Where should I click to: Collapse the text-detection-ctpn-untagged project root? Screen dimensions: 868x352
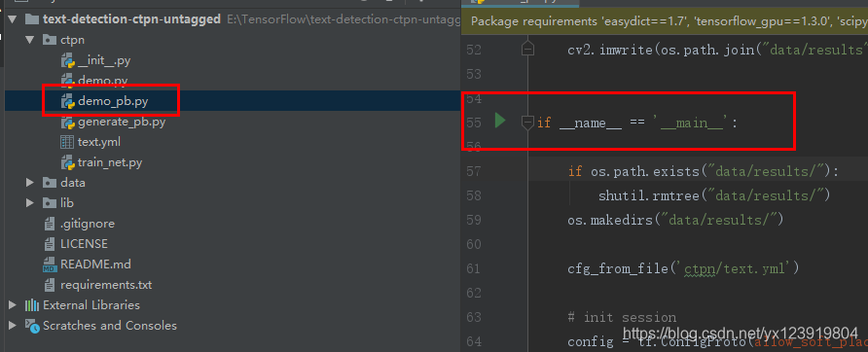(13, 19)
